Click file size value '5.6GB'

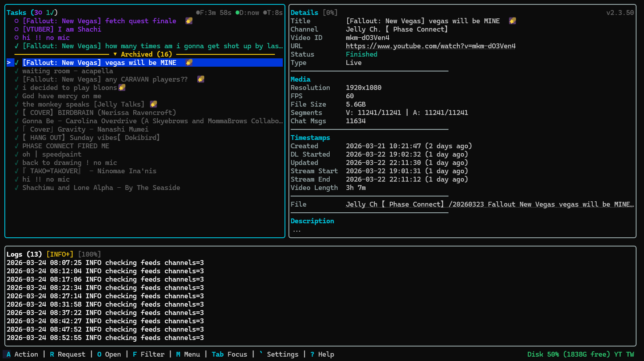coord(356,104)
